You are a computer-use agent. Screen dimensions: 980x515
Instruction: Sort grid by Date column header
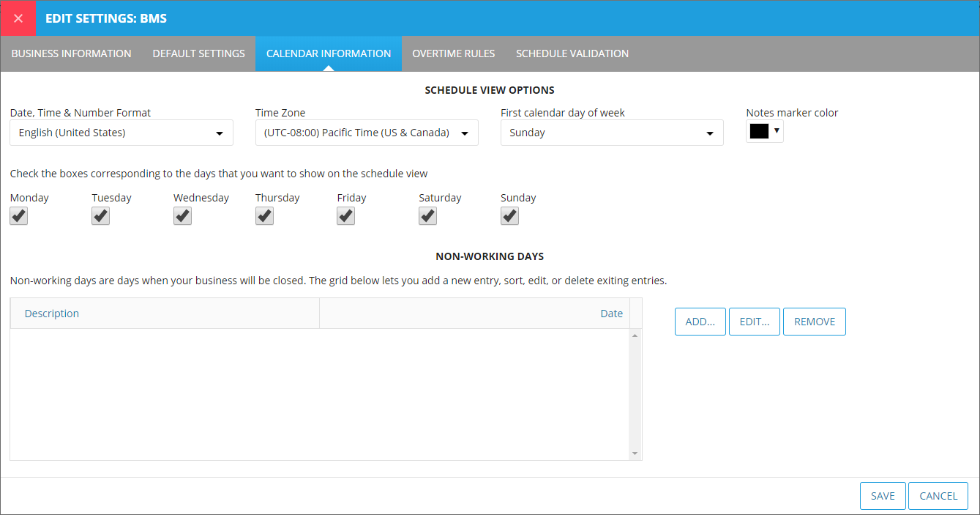[611, 314]
